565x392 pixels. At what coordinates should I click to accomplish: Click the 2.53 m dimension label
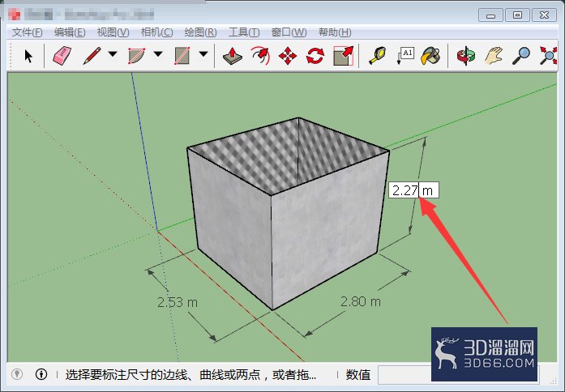[178, 302]
